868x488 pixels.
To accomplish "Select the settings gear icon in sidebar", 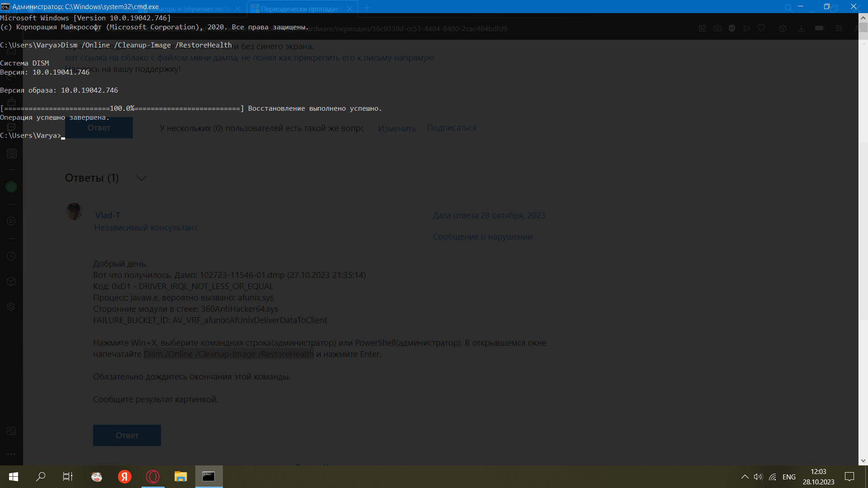I will [11, 306].
